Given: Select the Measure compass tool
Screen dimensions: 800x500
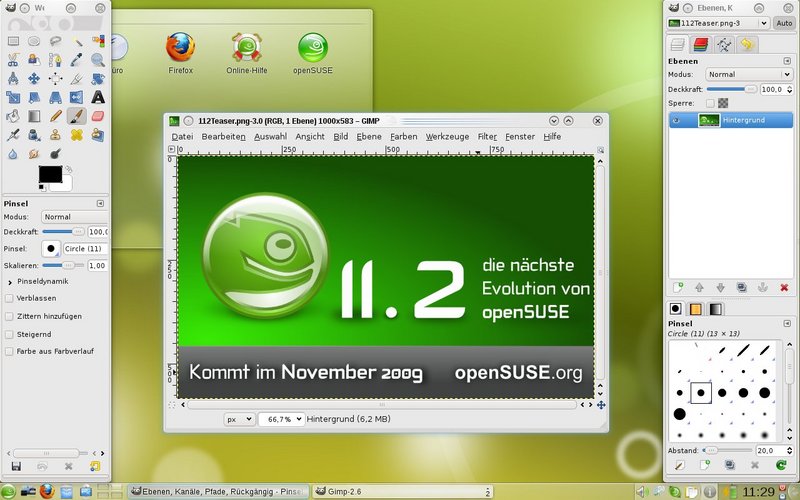Looking at the screenshot, I should pyautogui.click(x=13, y=79).
